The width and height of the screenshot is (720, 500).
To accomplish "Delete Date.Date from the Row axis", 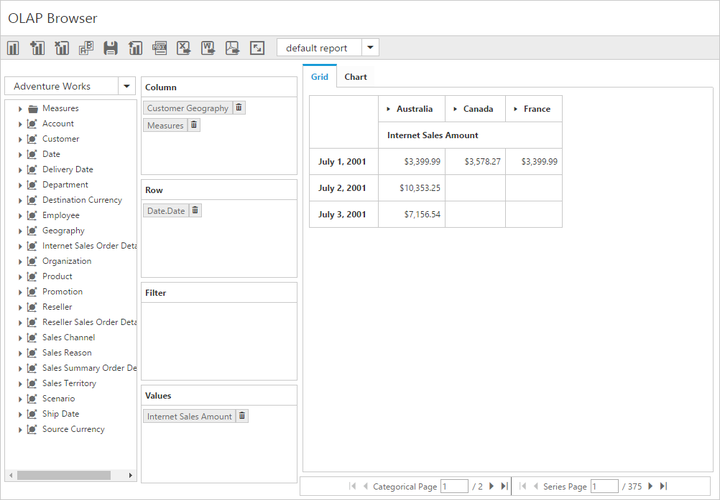I will pos(195,211).
